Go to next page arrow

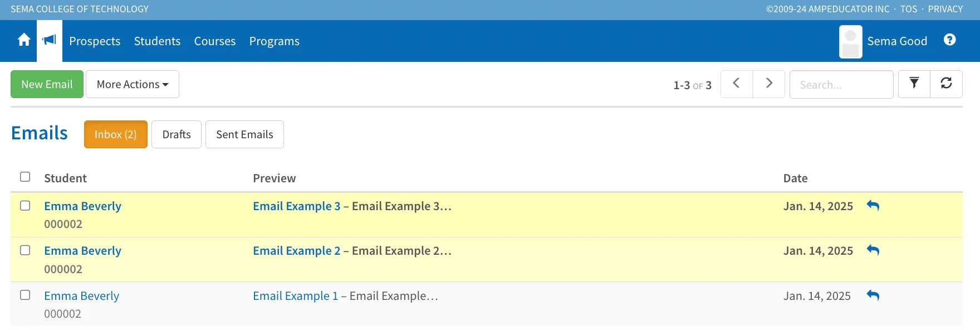[x=769, y=84]
